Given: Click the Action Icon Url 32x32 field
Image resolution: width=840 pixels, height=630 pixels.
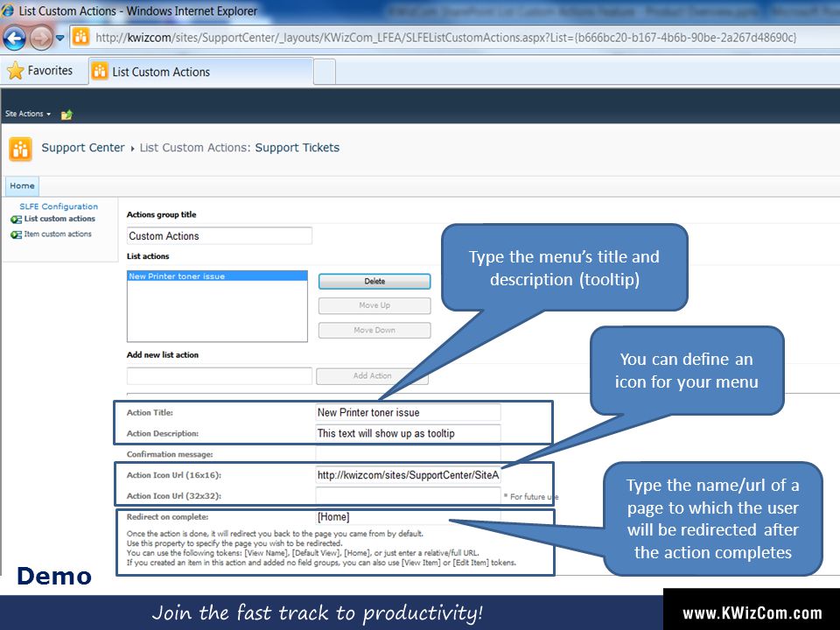Looking at the screenshot, I should pyautogui.click(x=409, y=495).
